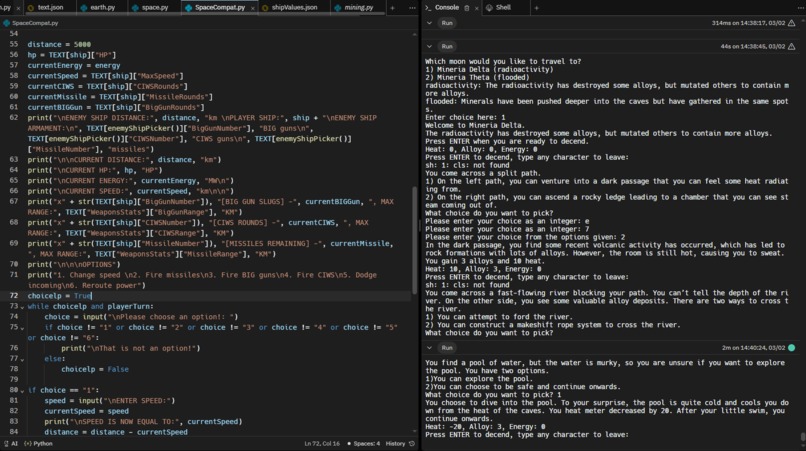Fold the if choice block at line 80

point(22,390)
